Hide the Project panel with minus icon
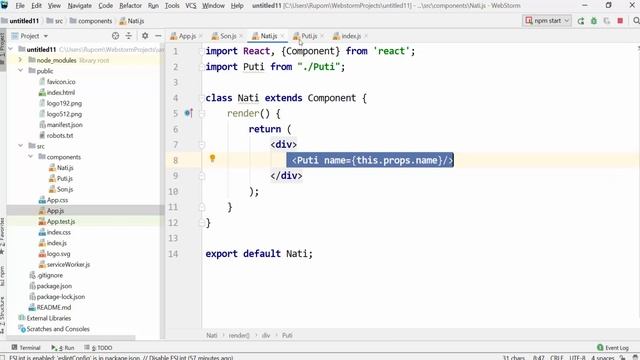This screenshot has width=640, height=360. [158, 36]
